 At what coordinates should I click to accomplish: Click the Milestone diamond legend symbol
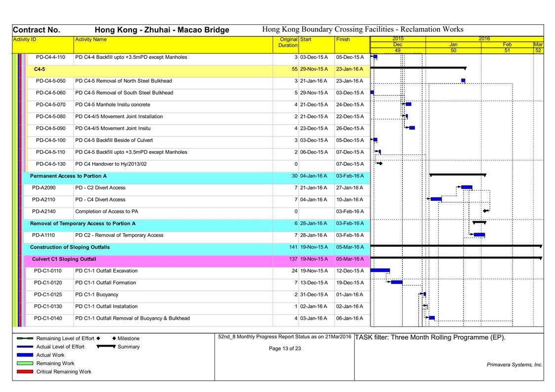tap(114, 338)
